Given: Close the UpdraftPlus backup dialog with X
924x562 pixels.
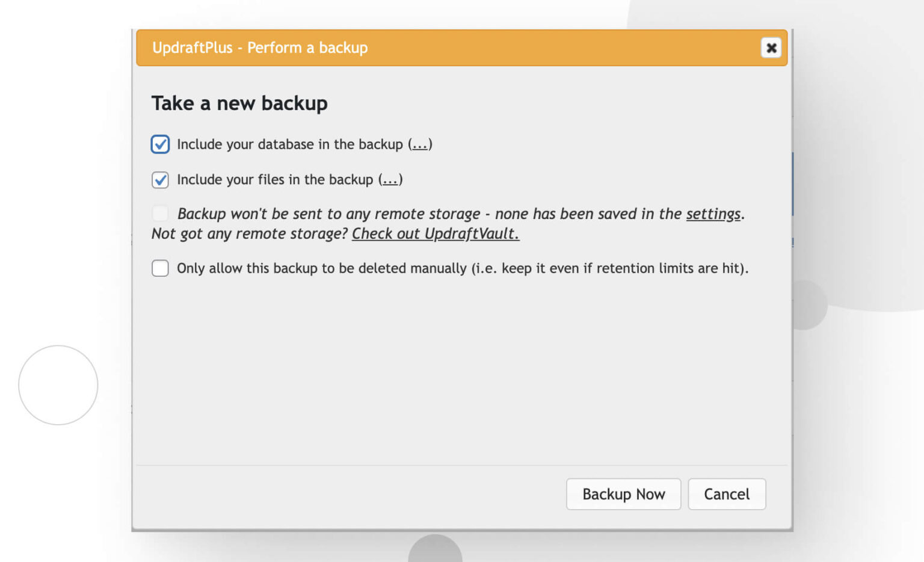Looking at the screenshot, I should click(x=771, y=48).
